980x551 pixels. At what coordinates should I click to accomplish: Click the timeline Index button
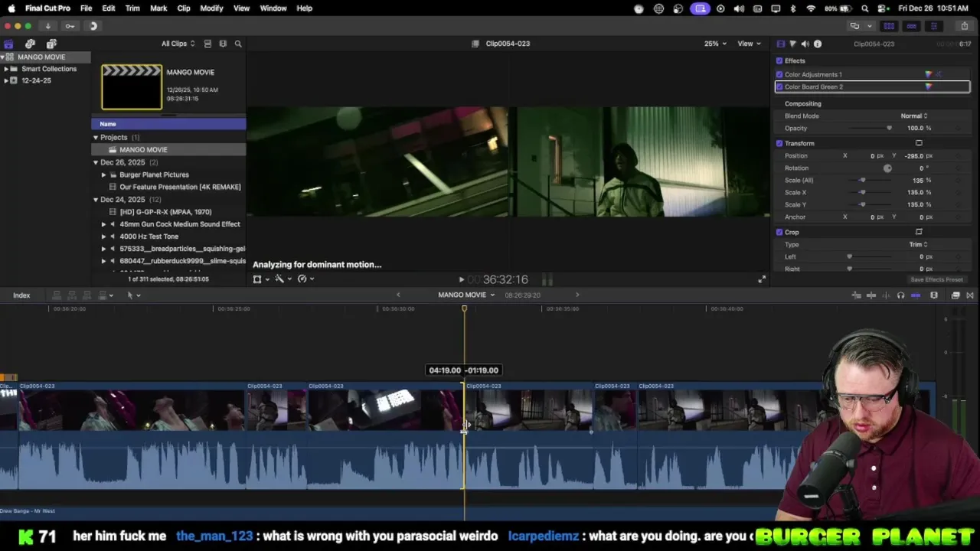coord(21,295)
